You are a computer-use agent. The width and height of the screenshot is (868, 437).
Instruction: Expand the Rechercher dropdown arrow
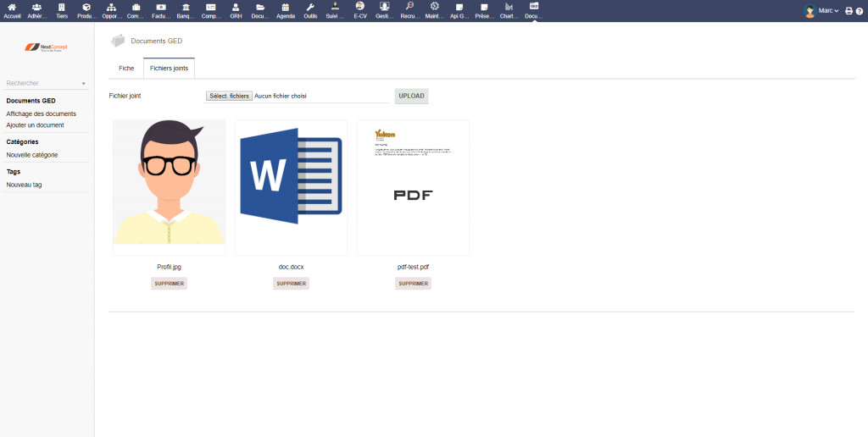pos(84,84)
